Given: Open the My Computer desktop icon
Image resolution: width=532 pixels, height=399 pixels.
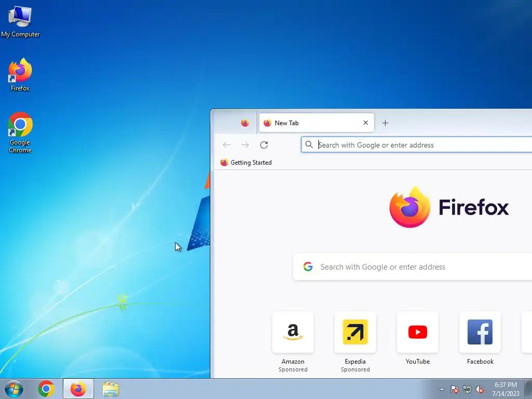Looking at the screenshot, I should click(20, 22).
